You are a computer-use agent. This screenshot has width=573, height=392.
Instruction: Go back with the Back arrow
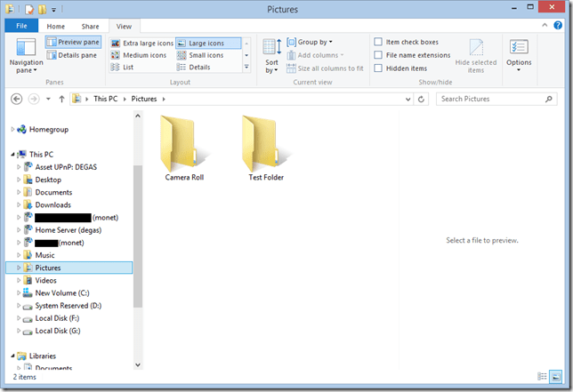(16, 99)
